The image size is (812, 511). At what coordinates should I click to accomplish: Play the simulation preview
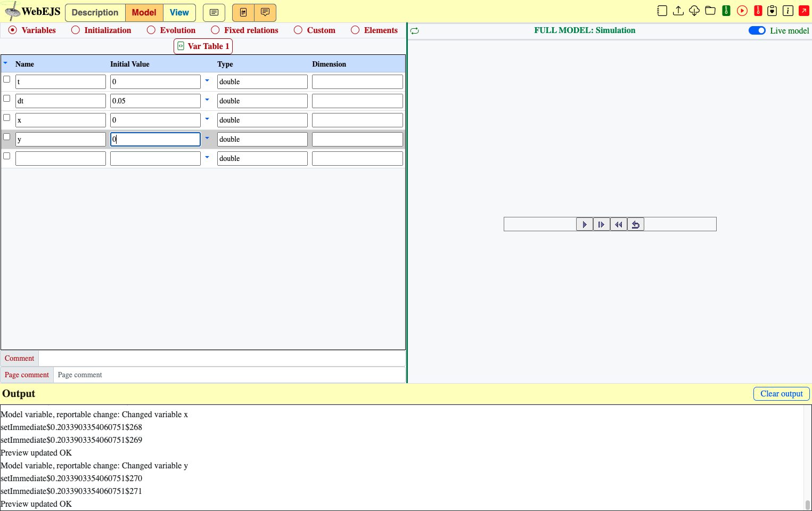coord(585,224)
